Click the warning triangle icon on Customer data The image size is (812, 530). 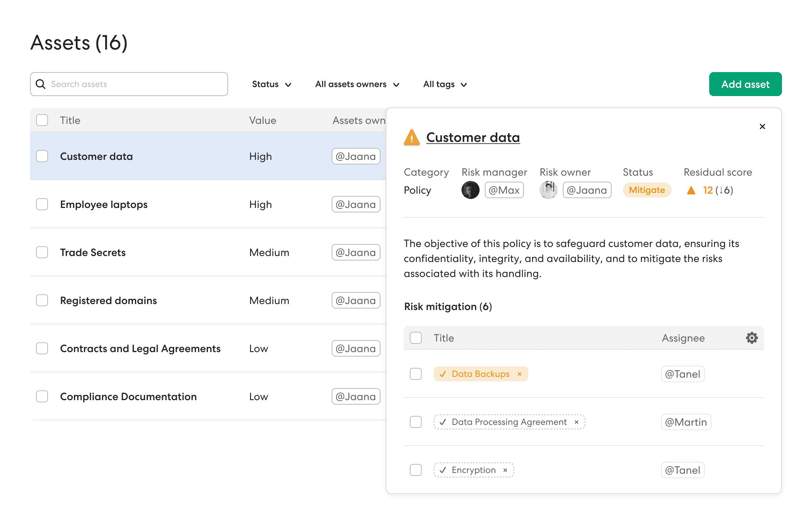(x=411, y=137)
